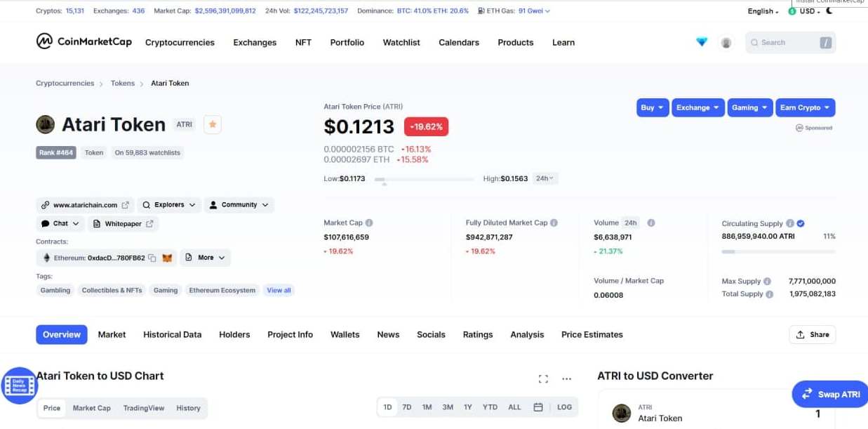The image size is (868, 429).
Task: Open the www.atarichain.com website link
Action: coord(85,205)
